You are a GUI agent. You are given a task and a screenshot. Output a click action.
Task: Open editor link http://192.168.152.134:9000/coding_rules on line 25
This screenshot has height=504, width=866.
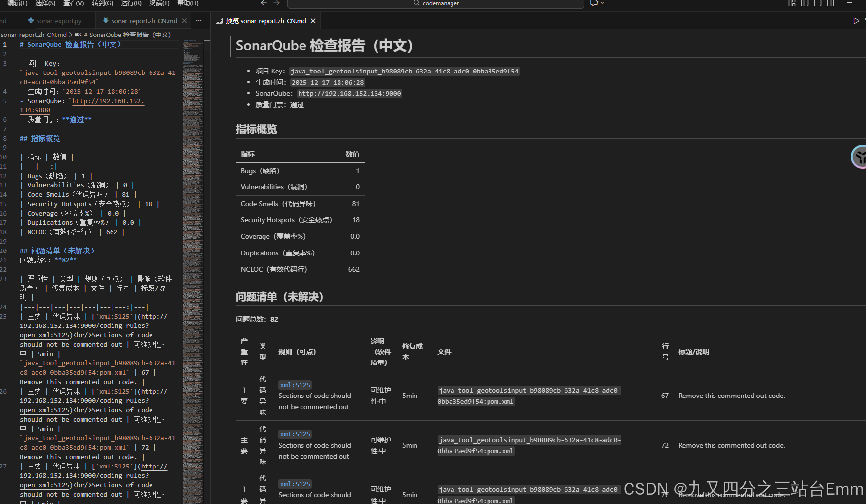84,325
